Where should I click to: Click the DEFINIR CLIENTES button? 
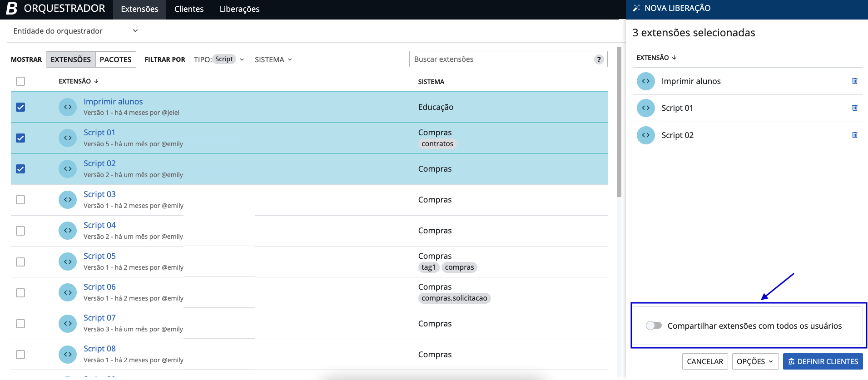pos(823,361)
